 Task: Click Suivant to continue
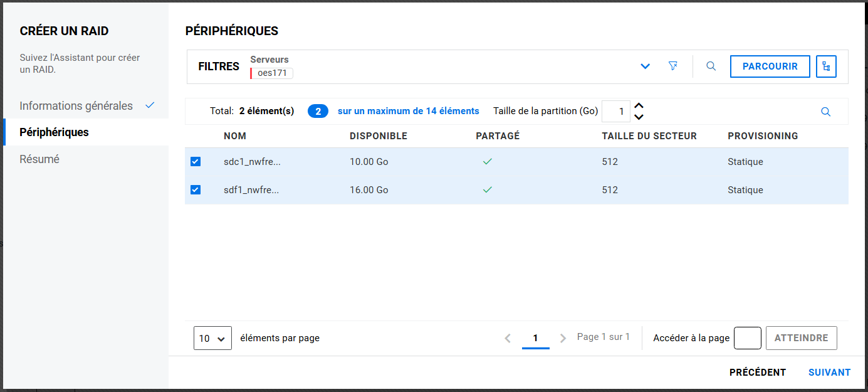[829, 373]
